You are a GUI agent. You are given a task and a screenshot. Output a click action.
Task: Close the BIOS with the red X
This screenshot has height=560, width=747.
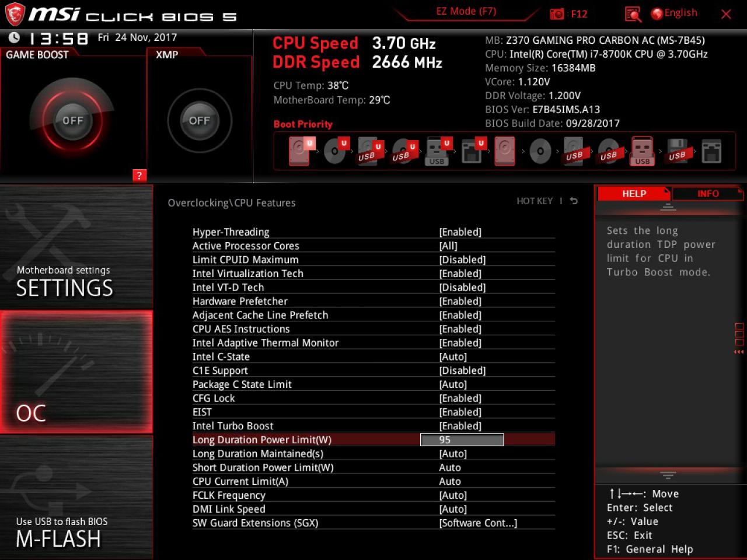(x=726, y=14)
